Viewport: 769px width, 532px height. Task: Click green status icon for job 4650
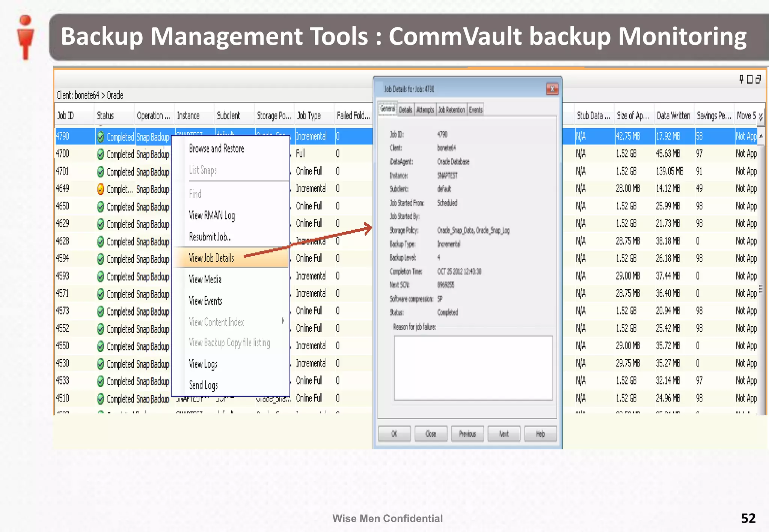pos(100,207)
